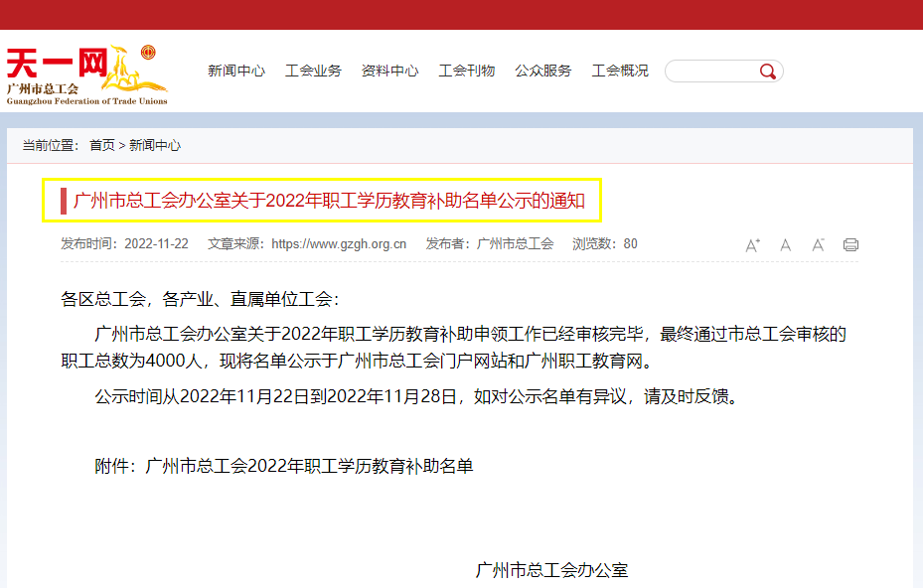
Task: Select 工会概况 in top navigation
Action: [x=620, y=71]
